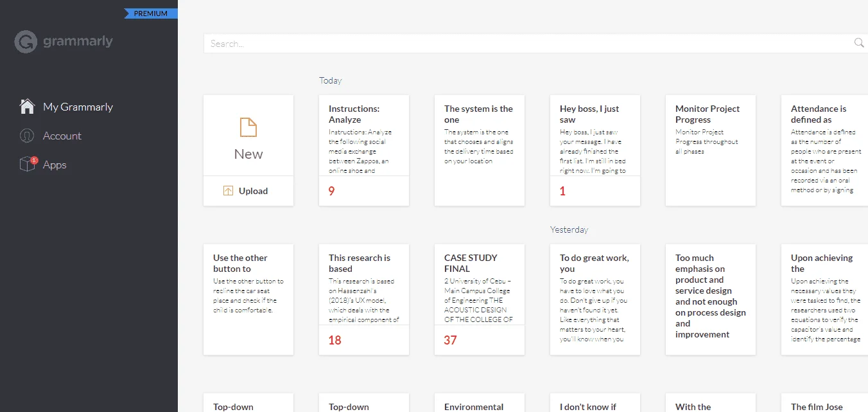The width and height of the screenshot is (868, 412).
Task: Open 'This research is based' document card
Action: point(364,300)
